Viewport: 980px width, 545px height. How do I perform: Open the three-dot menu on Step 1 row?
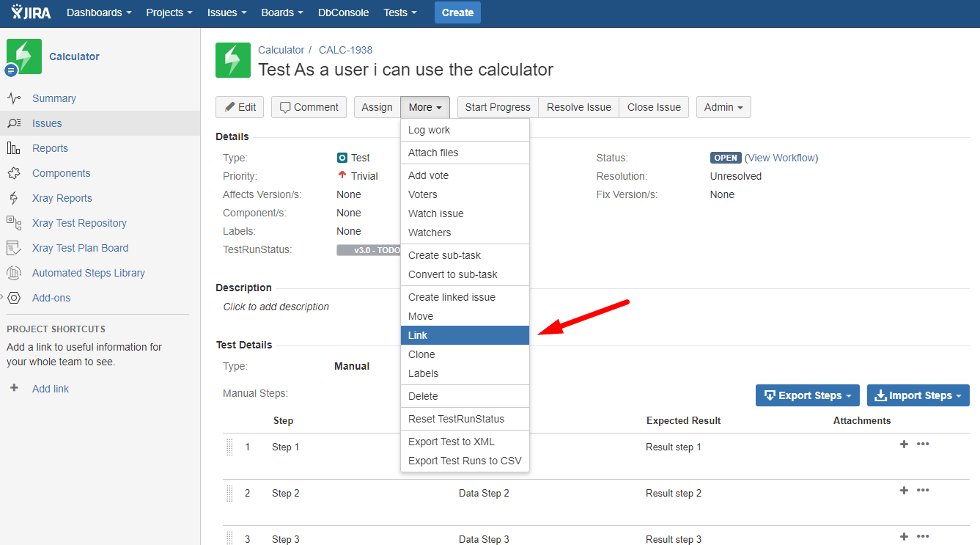(x=923, y=444)
